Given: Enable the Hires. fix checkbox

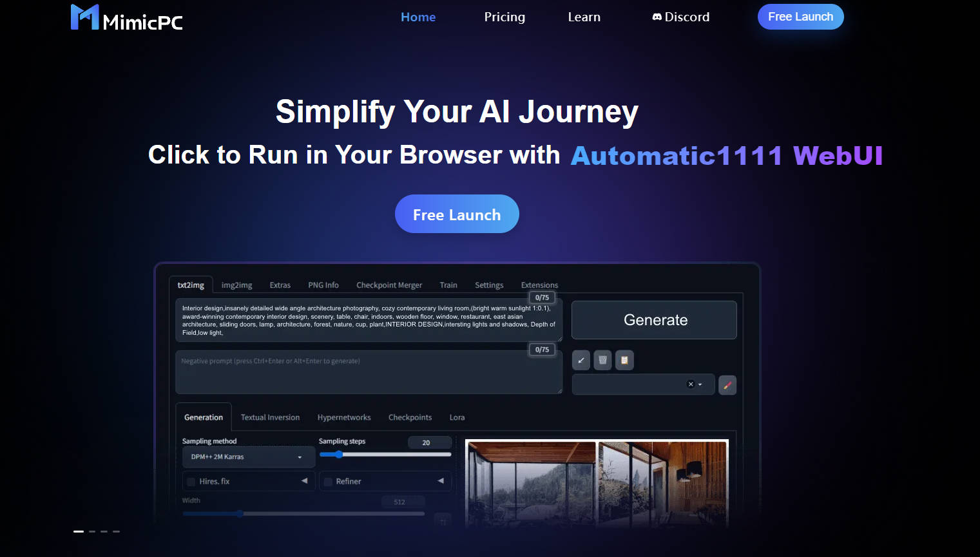Looking at the screenshot, I should [191, 482].
